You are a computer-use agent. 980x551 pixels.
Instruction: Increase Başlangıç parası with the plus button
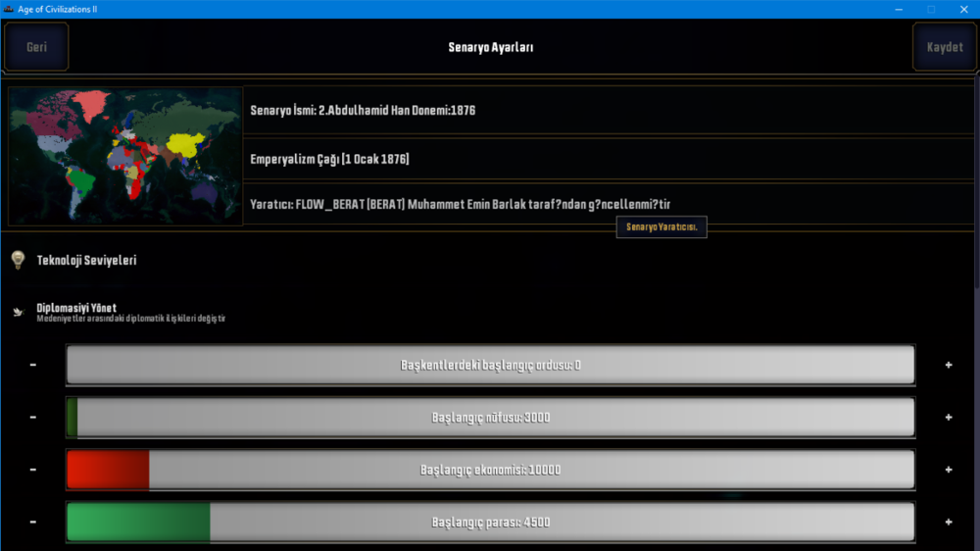click(948, 522)
